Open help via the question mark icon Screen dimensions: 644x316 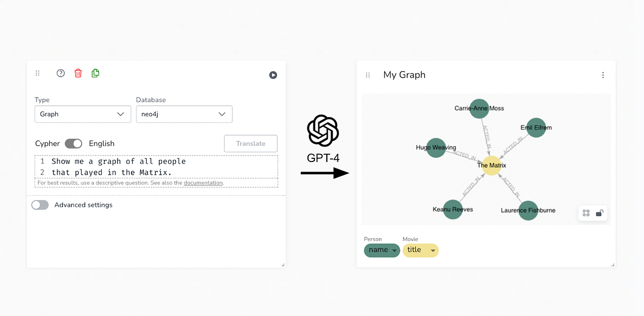pos(60,73)
